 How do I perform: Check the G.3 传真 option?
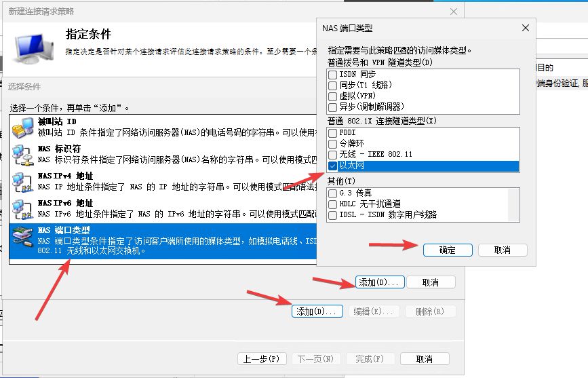point(332,193)
